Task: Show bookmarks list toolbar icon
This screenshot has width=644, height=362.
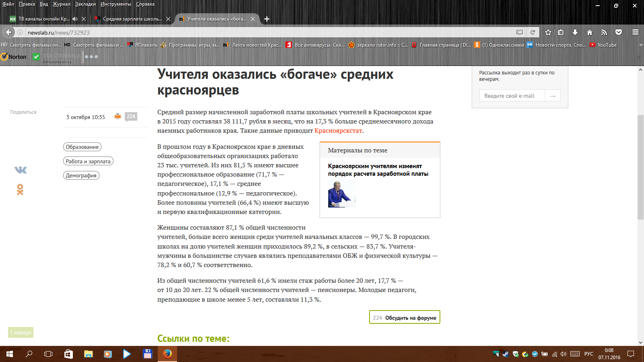Action: tap(561, 32)
